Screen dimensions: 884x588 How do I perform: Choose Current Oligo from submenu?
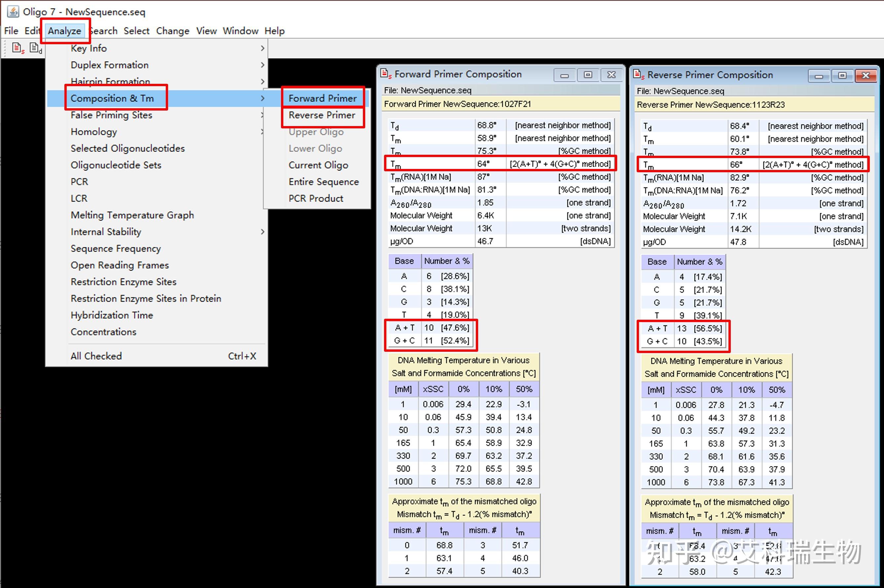(x=318, y=165)
